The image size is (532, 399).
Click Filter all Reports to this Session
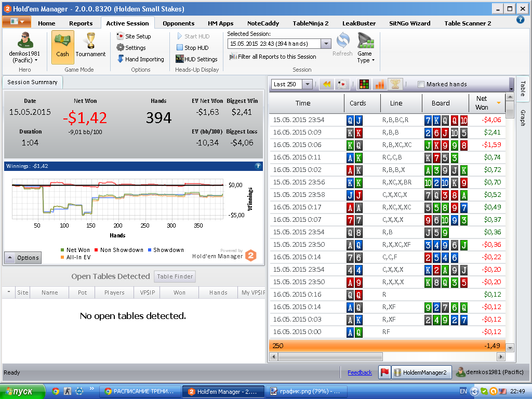click(x=272, y=57)
